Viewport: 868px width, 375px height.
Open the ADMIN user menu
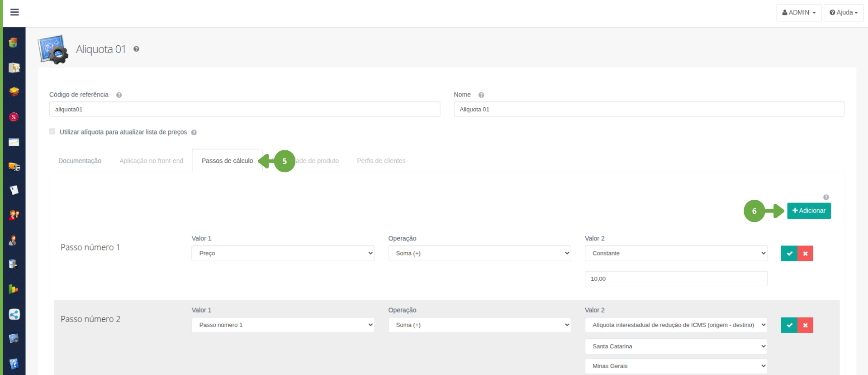pyautogui.click(x=799, y=13)
